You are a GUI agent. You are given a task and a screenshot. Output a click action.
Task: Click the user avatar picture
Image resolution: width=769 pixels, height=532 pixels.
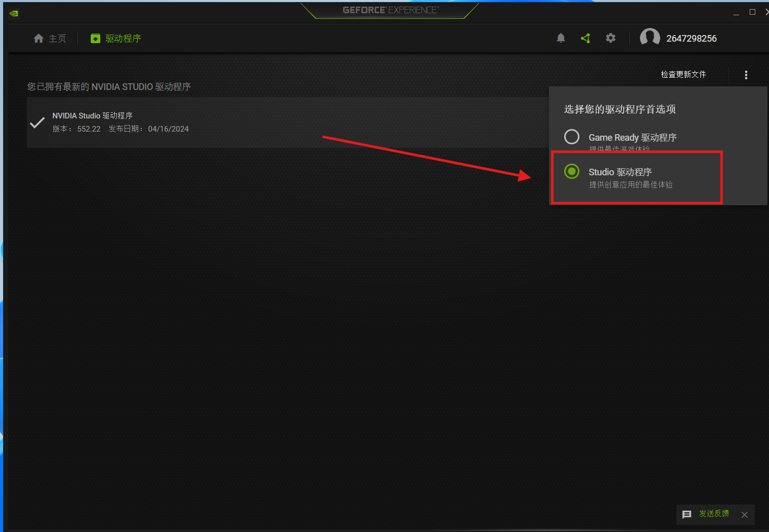[x=650, y=38]
